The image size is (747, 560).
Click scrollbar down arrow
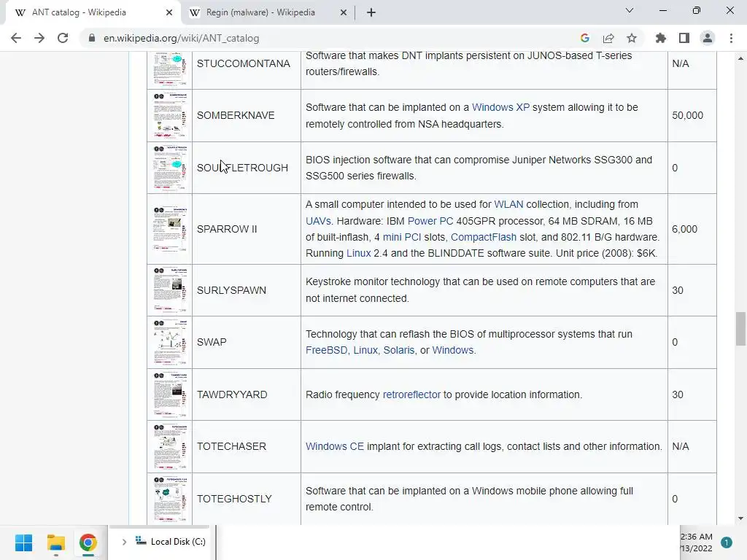tap(740, 518)
